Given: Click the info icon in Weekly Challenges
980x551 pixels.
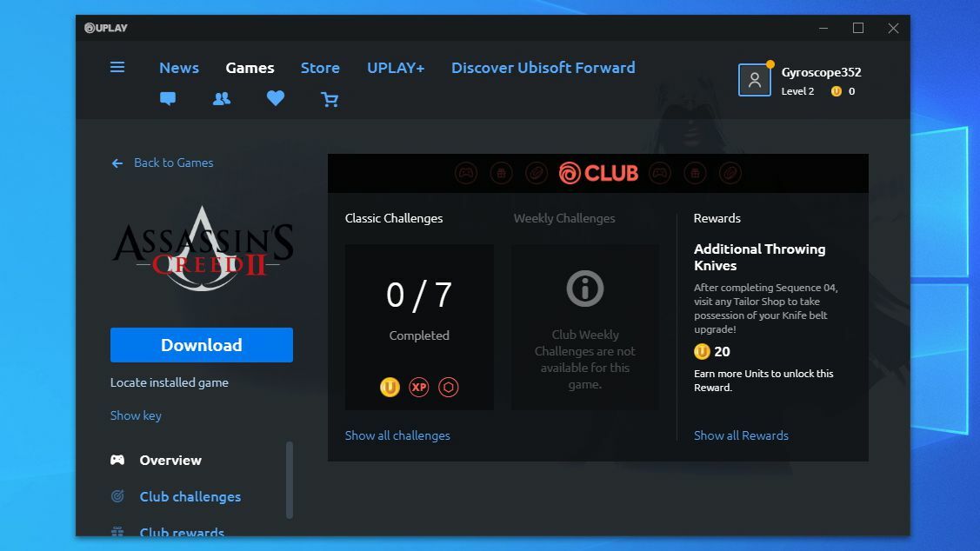Looking at the screenshot, I should [585, 289].
